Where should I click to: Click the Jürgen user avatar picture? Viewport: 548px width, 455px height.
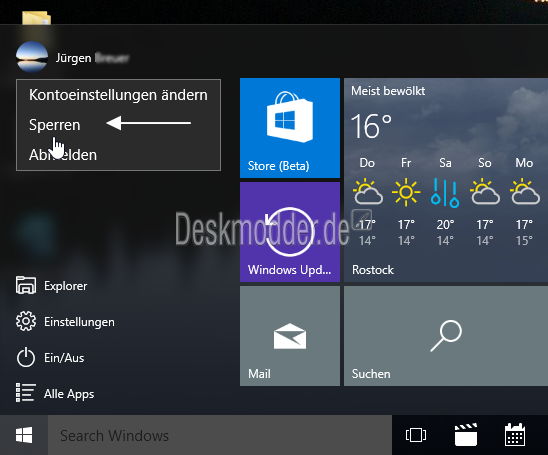coord(32,57)
